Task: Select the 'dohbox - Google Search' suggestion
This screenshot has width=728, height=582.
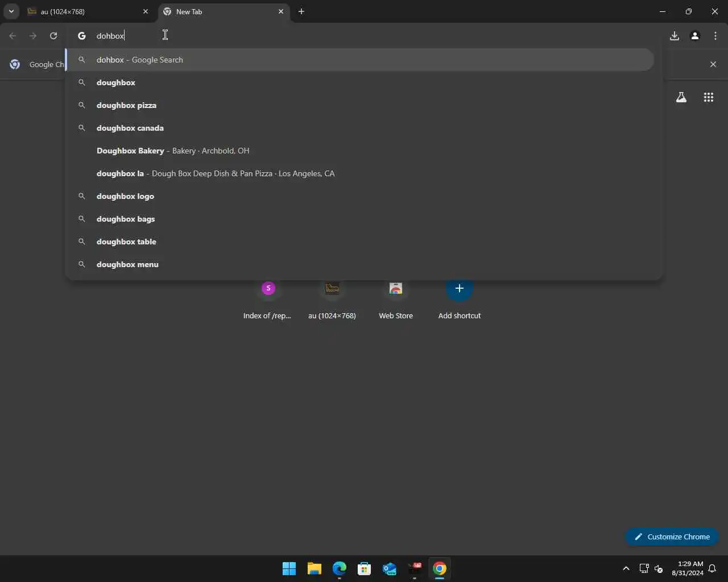Action: tap(361, 60)
